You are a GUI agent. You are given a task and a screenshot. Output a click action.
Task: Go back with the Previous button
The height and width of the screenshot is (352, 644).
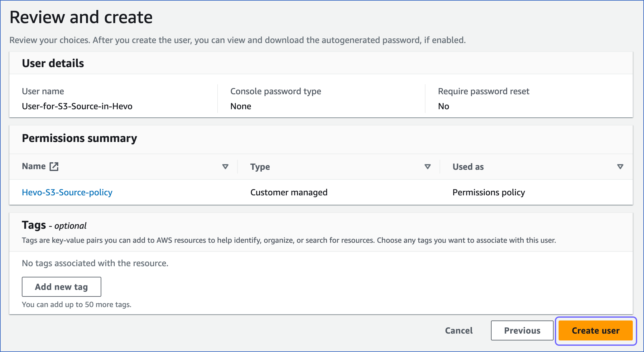(522, 330)
